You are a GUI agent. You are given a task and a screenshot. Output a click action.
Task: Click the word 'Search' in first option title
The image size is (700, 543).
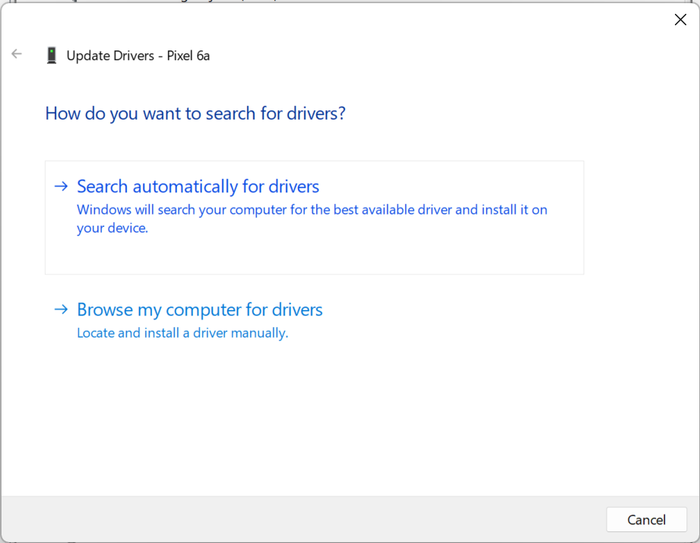click(x=102, y=186)
